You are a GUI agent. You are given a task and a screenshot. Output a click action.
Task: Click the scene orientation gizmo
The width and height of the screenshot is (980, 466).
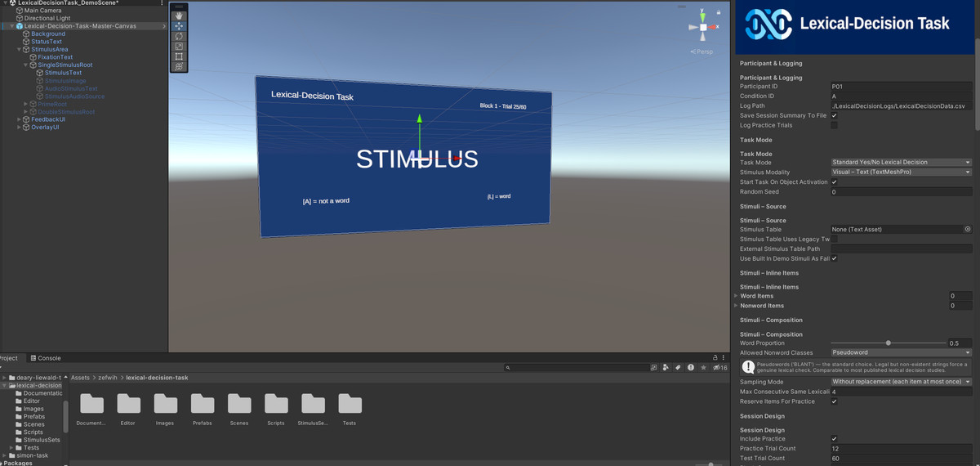click(x=702, y=27)
